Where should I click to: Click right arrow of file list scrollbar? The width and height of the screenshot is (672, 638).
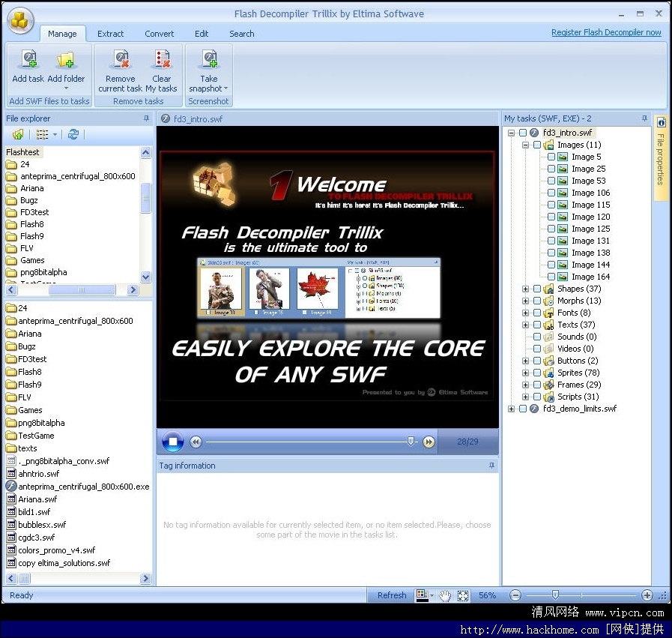click(x=146, y=579)
